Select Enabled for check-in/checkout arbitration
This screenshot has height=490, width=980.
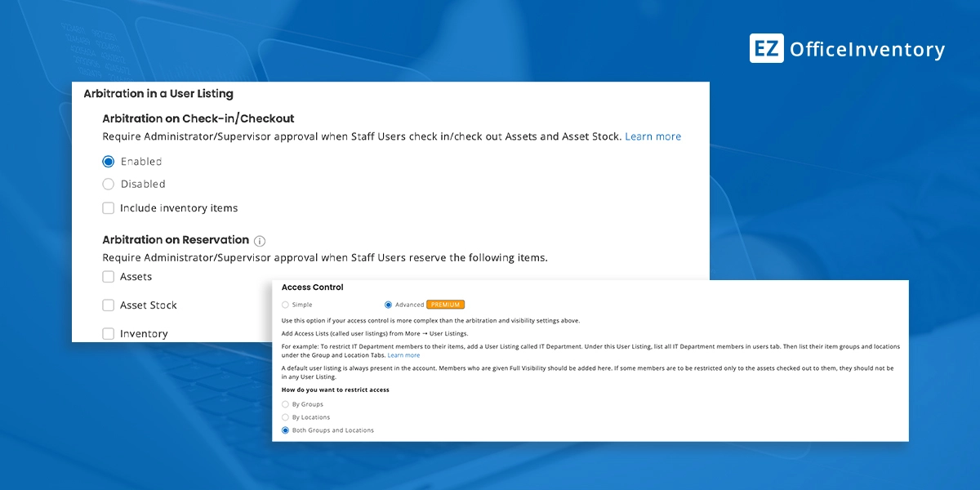tap(109, 162)
